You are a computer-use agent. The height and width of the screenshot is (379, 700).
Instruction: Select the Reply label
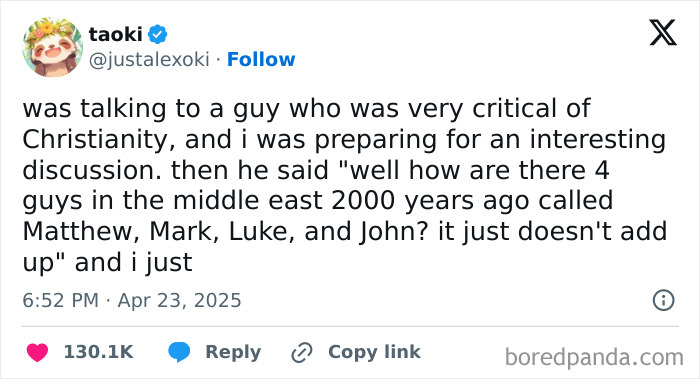[233, 352]
